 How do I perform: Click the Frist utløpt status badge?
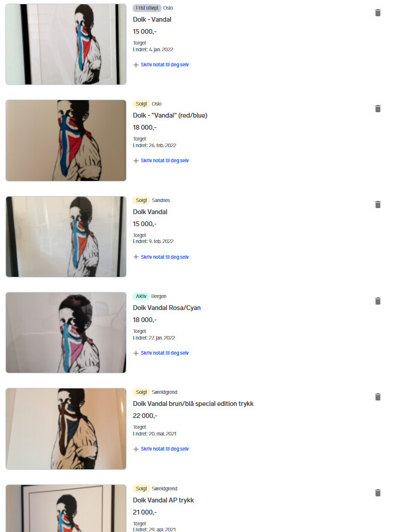click(x=147, y=8)
